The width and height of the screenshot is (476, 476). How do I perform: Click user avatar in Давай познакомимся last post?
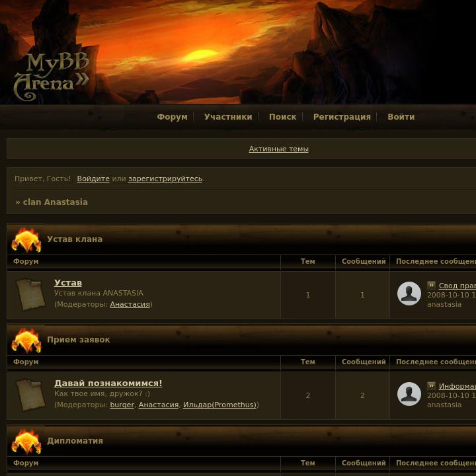[x=409, y=394]
